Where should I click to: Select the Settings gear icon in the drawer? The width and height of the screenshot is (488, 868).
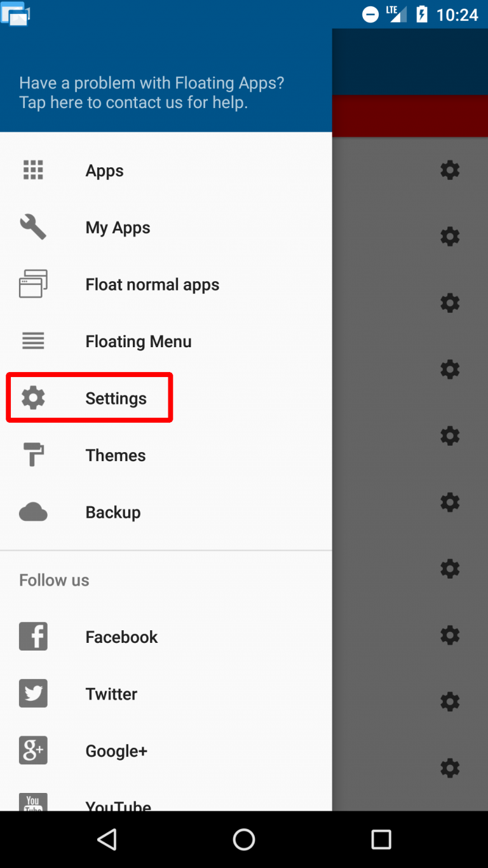click(32, 397)
